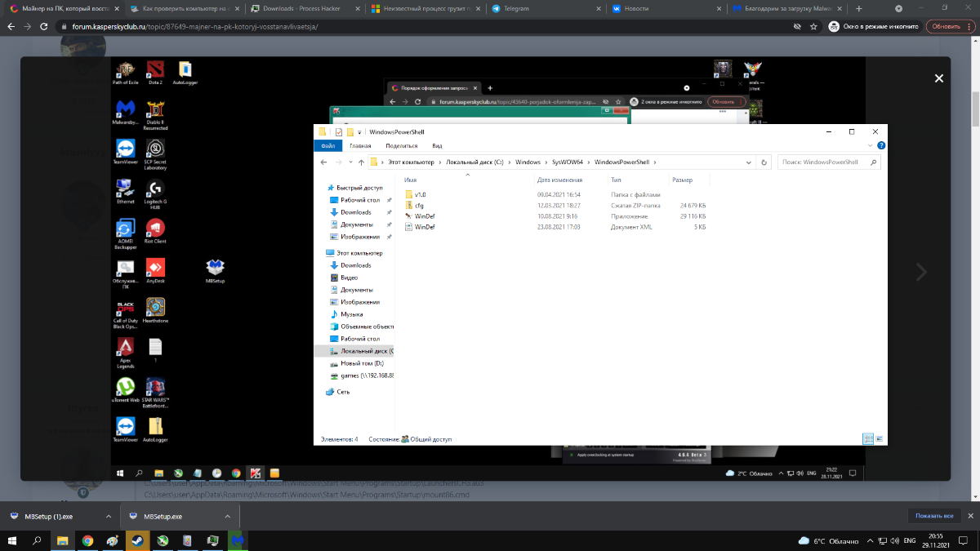Expand options for MBSetup.exe download
Viewport: 980px width, 551px height.
click(228, 516)
